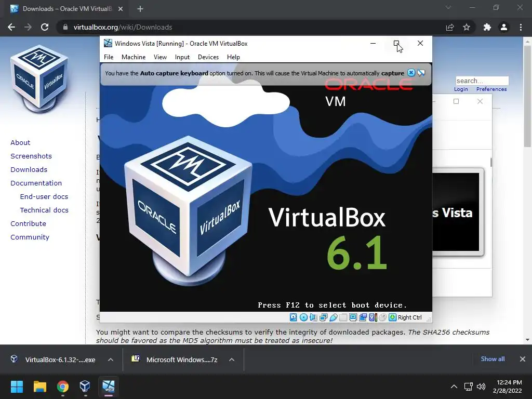This screenshot has width=532, height=399.
Task: Open the View menu
Action: (160, 57)
